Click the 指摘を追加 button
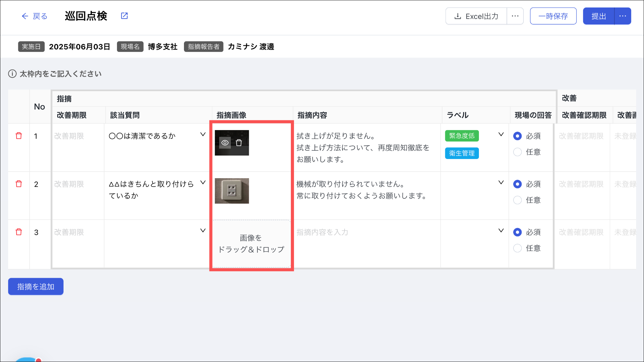The width and height of the screenshot is (644, 362). tap(36, 287)
